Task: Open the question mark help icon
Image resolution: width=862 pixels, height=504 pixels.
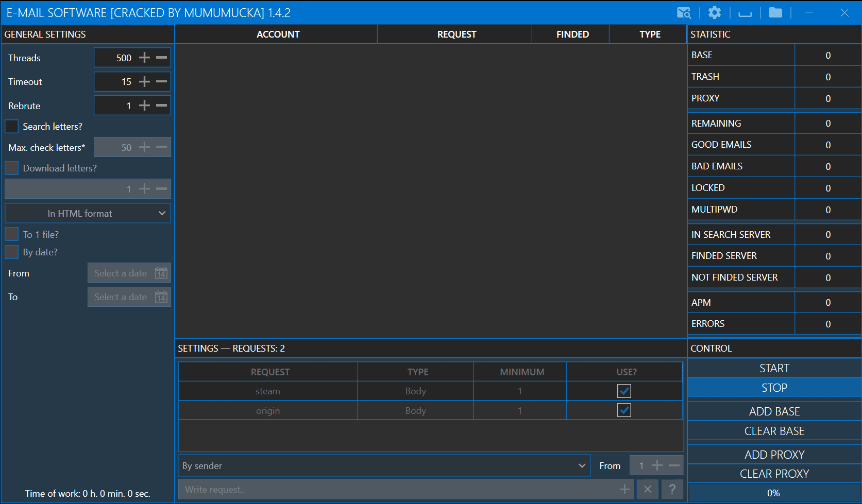Action: [x=672, y=489]
